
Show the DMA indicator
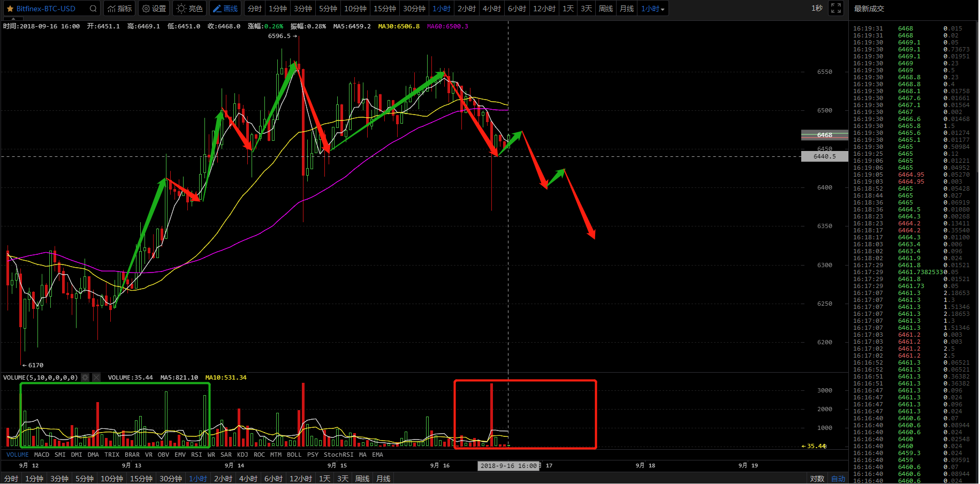(x=93, y=455)
